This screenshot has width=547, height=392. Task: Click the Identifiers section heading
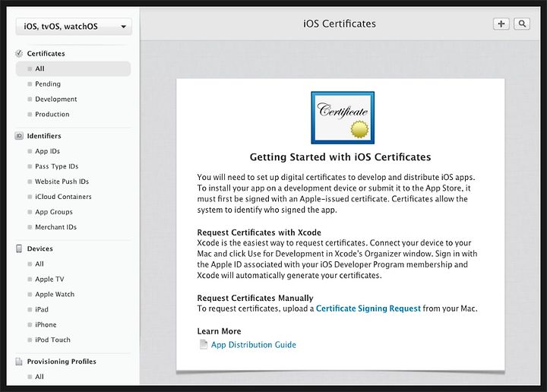44,136
